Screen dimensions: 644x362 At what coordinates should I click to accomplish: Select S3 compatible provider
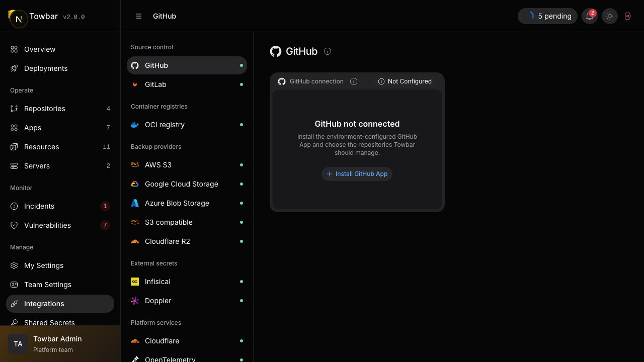pyautogui.click(x=187, y=222)
